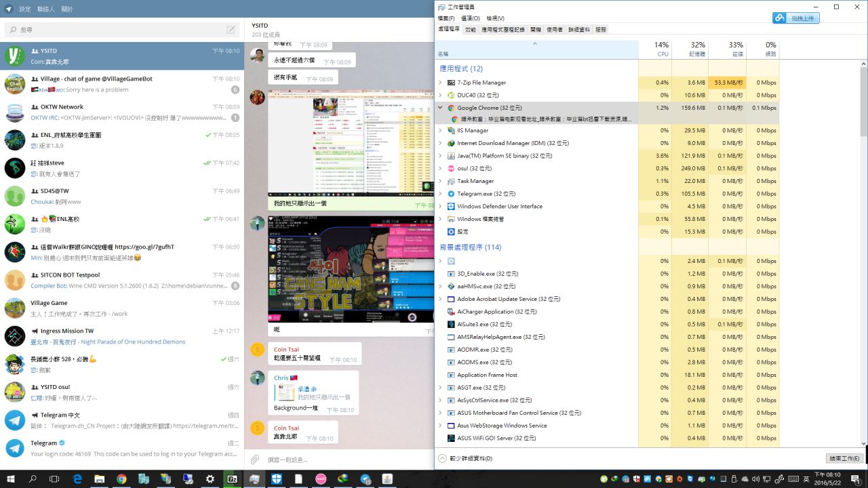Image resolution: width=868 pixels, height=488 pixels.
Task: Click the Telegram logo in the header
Action: coord(8,9)
